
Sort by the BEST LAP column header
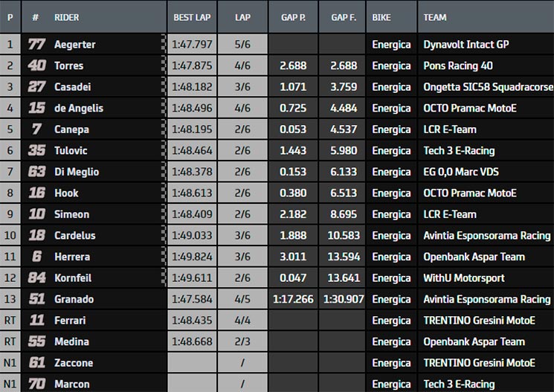pyautogui.click(x=192, y=17)
